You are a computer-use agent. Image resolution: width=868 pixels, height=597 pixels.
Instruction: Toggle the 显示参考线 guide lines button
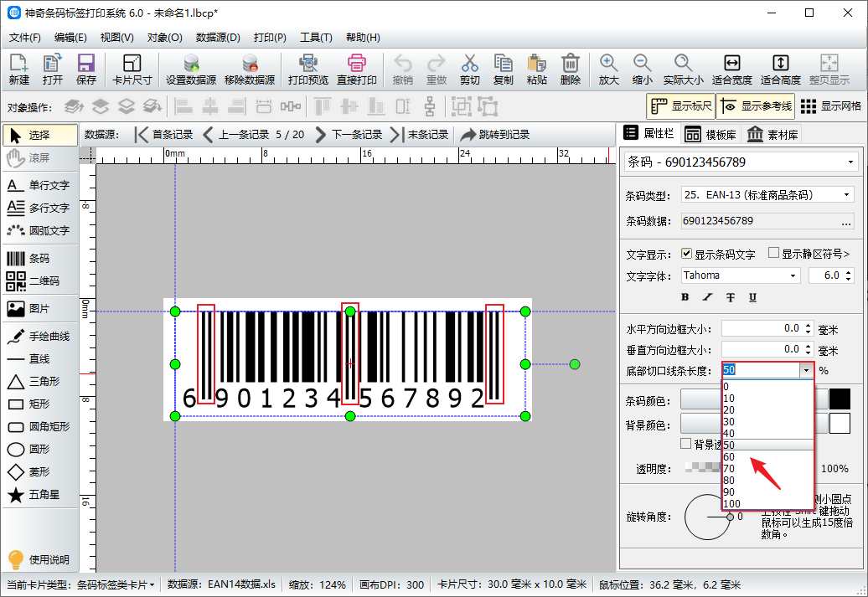(x=754, y=106)
